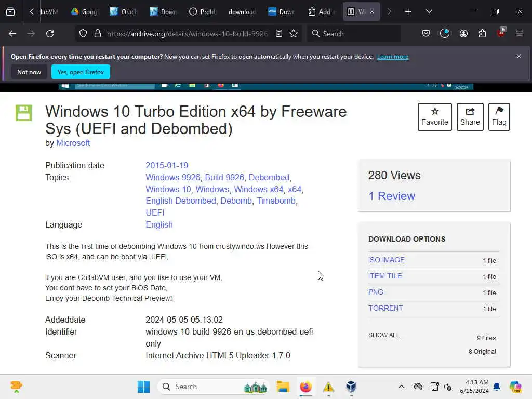Show hidden system tray icons

tap(402, 387)
